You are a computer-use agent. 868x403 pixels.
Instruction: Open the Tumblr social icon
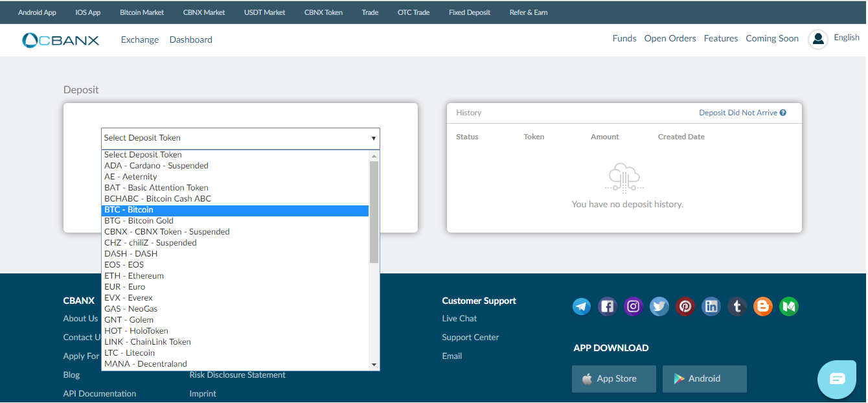tap(737, 306)
